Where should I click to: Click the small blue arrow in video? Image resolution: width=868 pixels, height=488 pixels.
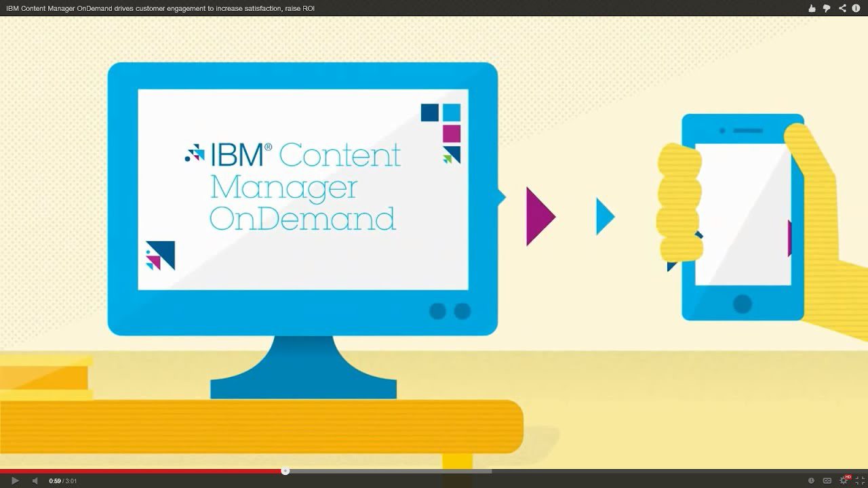coord(604,217)
